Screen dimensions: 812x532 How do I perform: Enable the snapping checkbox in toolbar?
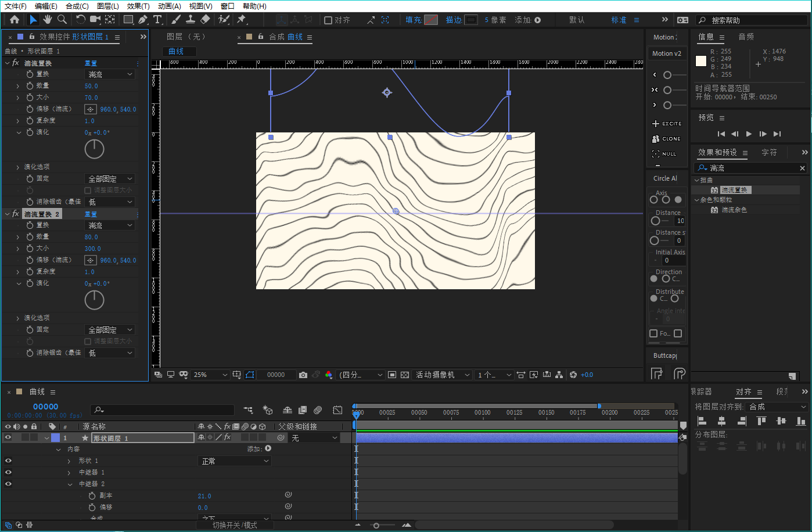point(328,20)
